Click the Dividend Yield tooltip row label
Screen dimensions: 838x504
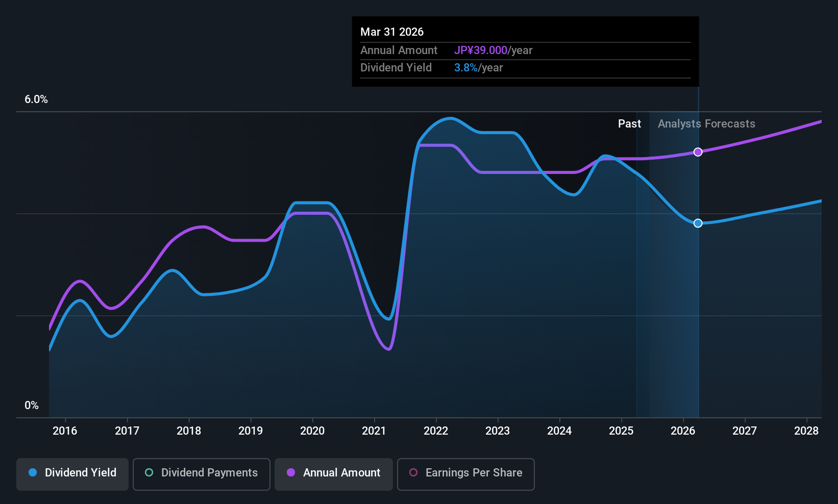pyautogui.click(x=396, y=68)
